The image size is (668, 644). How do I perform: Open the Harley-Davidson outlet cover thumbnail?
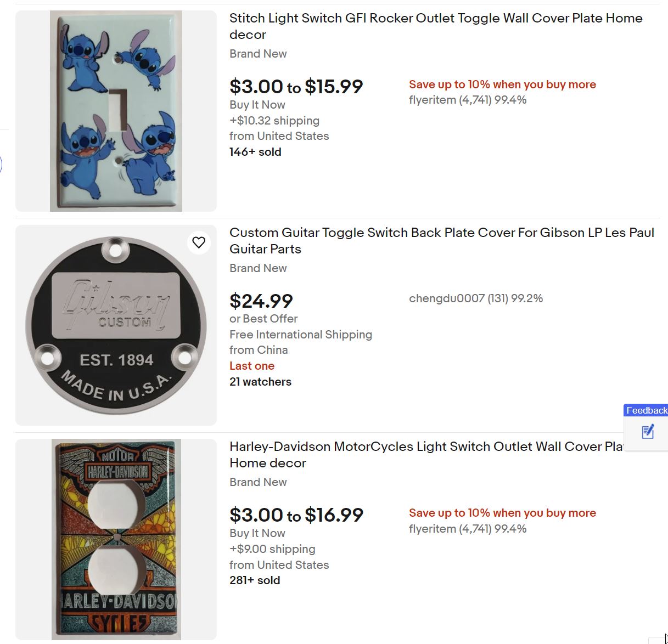116,539
